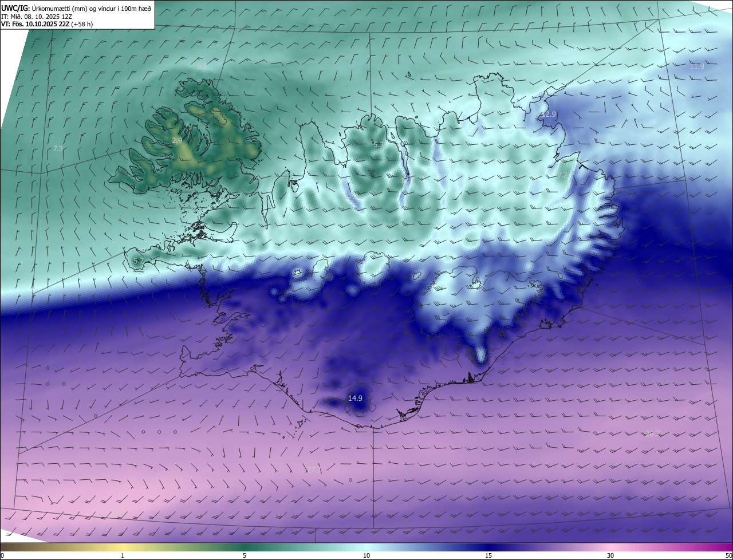
Task: Click the colorbar tick label 5
Action: (x=245, y=555)
